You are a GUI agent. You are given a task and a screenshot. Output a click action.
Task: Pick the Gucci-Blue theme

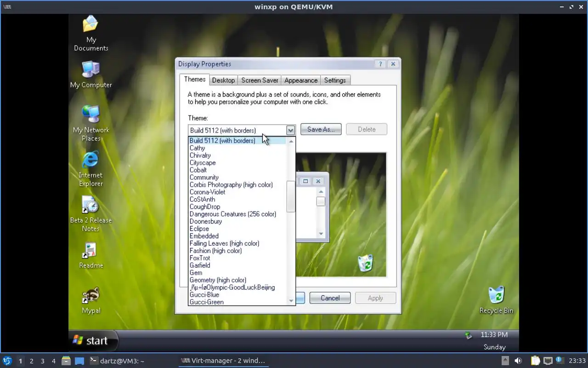pos(237,295)
